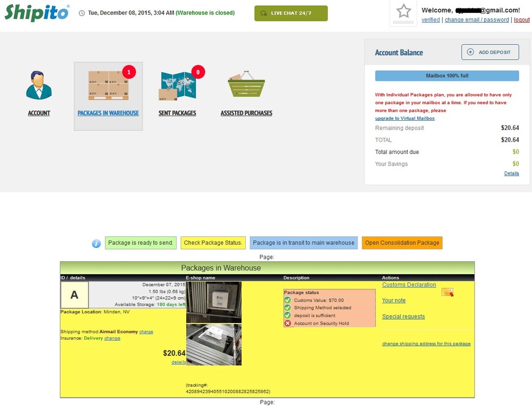
Task: Follow upgrade to Virtual Mailbox link
Action: (405, 118)
